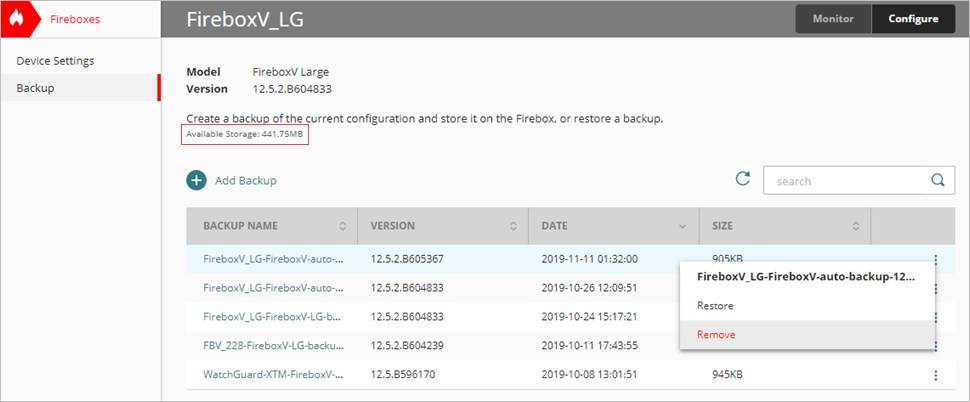
Task: Open options menu for 2019-10-26 backup row
Action: click(x=935, y=288)
